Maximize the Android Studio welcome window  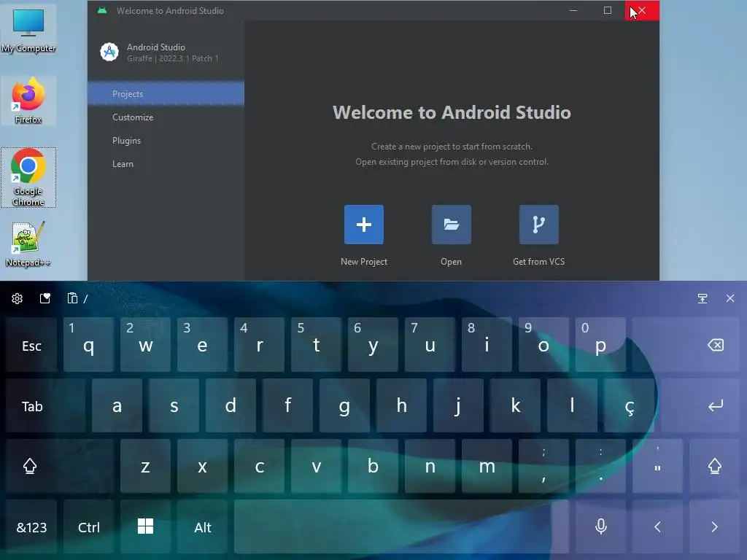pyautogui.click(x=608, y=10)
